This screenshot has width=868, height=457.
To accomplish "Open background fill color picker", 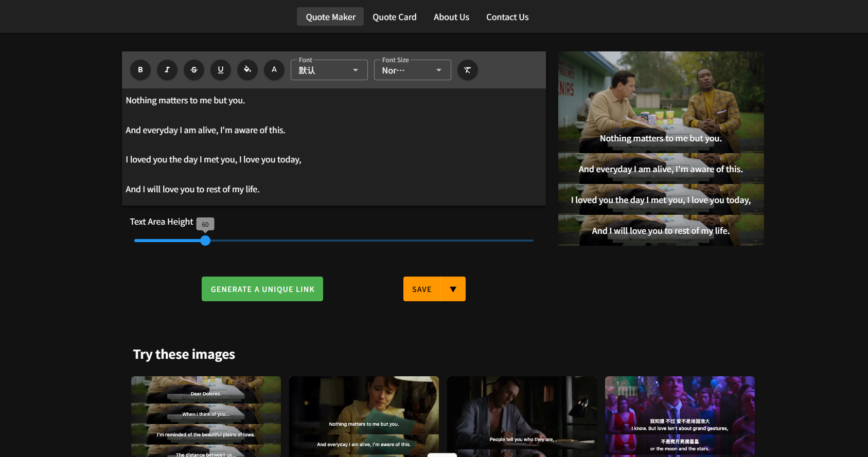I will click(x=247, y=70).
